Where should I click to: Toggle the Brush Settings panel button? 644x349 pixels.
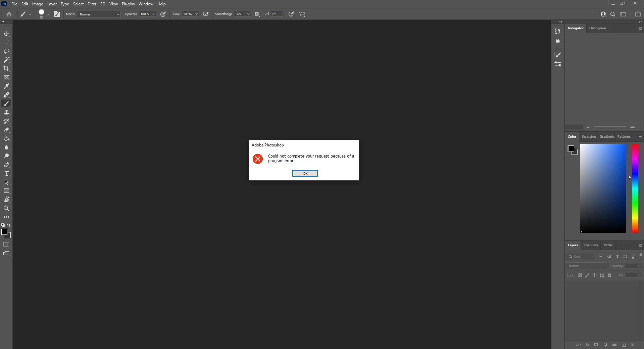click(57, 14)
